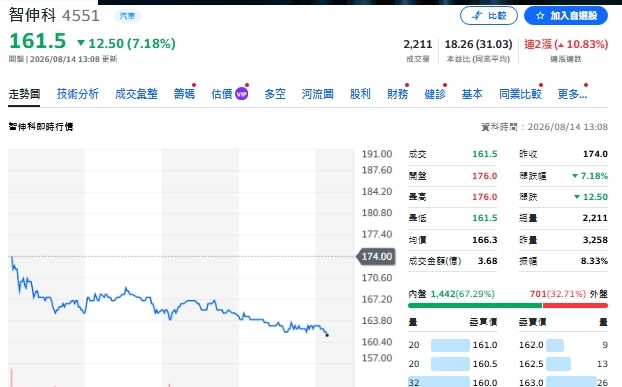Click the large price 161.5 in the header
The height and width of the screenshot is (387, 622).
click(x=38, y=41)
